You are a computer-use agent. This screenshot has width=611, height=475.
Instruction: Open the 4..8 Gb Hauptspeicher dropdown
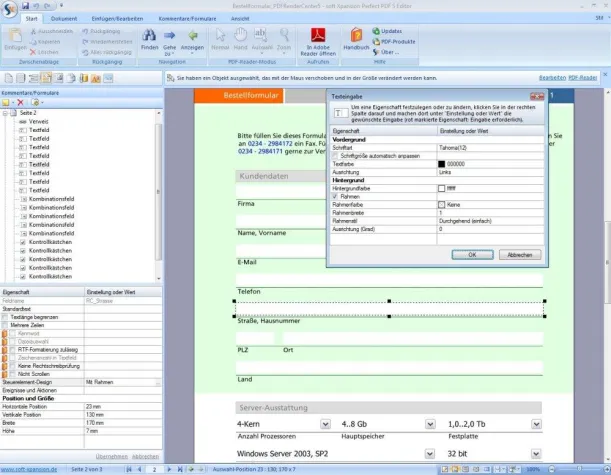(x=430, y=424)
